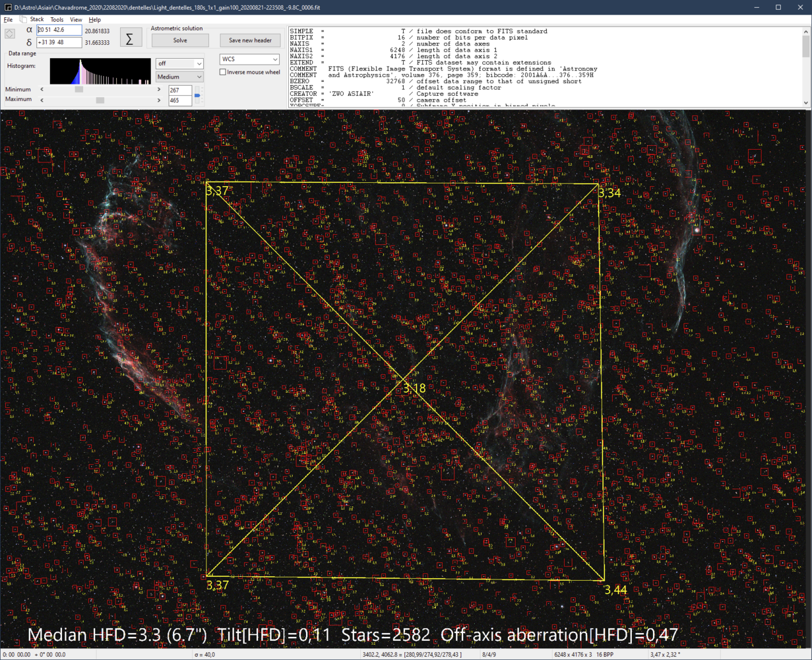Open the WCS dropdown

[249, 59]
